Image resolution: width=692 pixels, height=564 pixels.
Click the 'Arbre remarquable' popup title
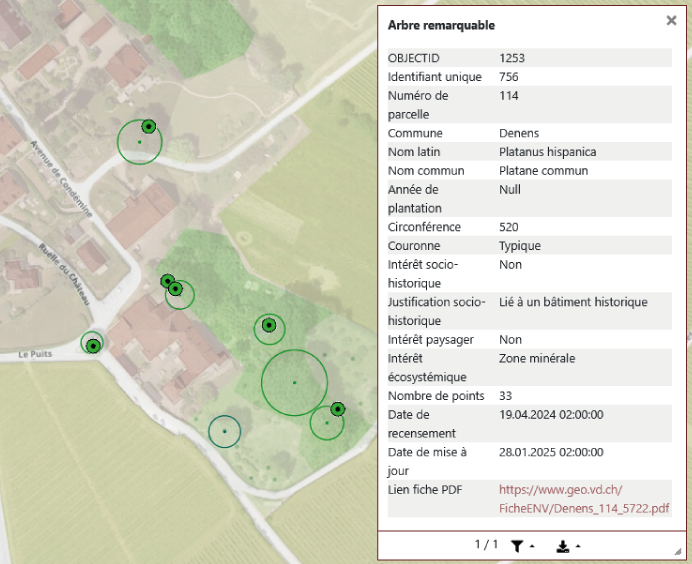coord(441,25)
